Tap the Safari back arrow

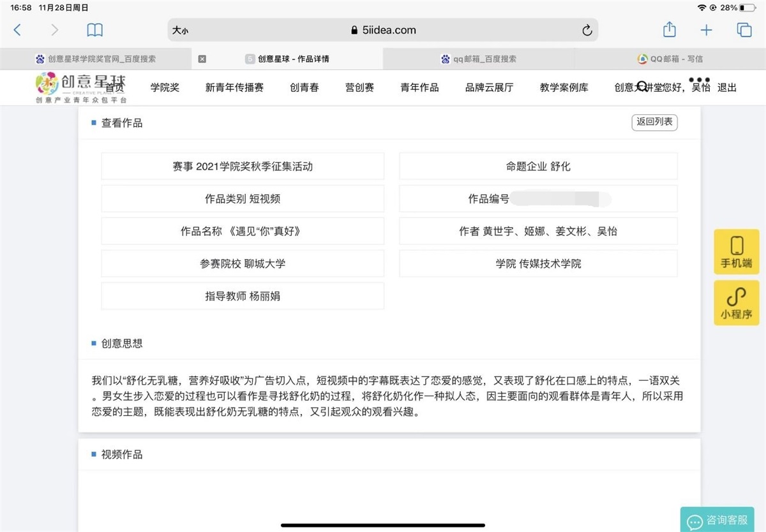pos(17,30)
